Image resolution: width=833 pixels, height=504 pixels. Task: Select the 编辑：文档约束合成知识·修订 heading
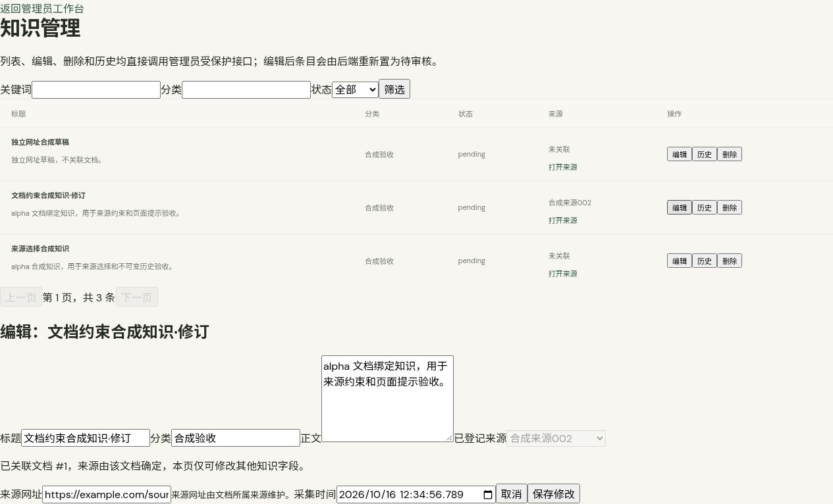(104, 332)
